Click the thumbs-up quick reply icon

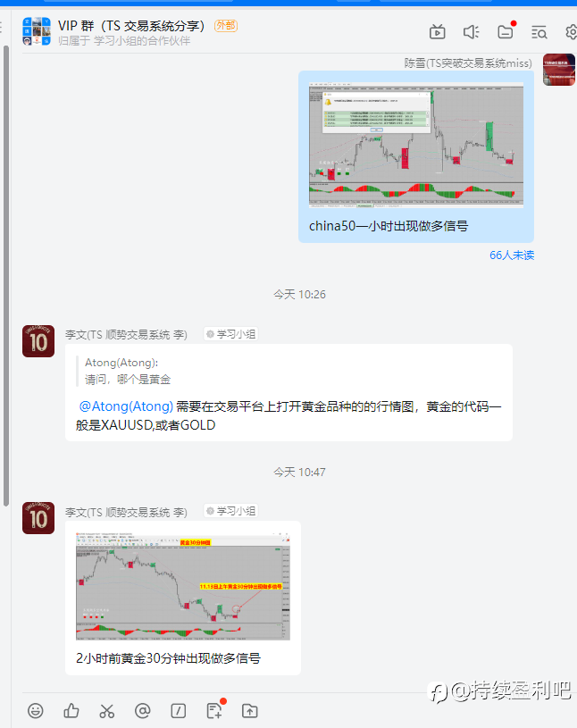(71, 711)
